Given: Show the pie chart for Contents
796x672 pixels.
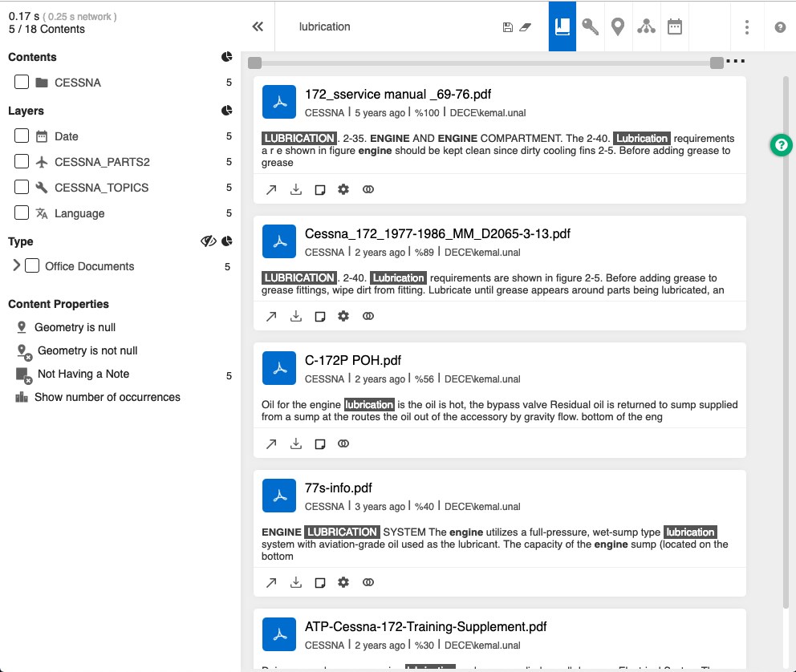Looking at the screenshot, I should (227, 57).
